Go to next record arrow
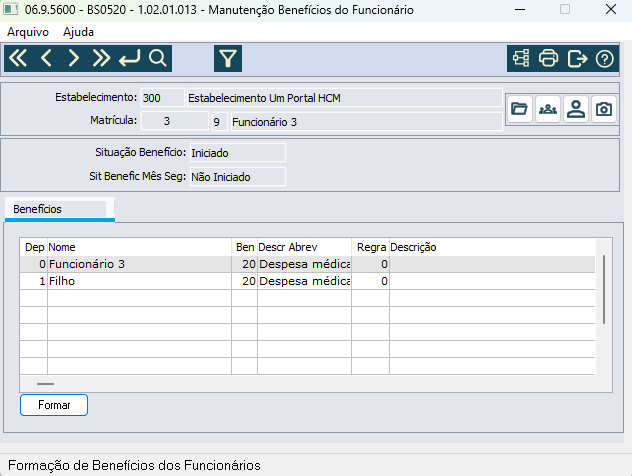The width and height of the screenshot is (632, 476). point(73,58)
